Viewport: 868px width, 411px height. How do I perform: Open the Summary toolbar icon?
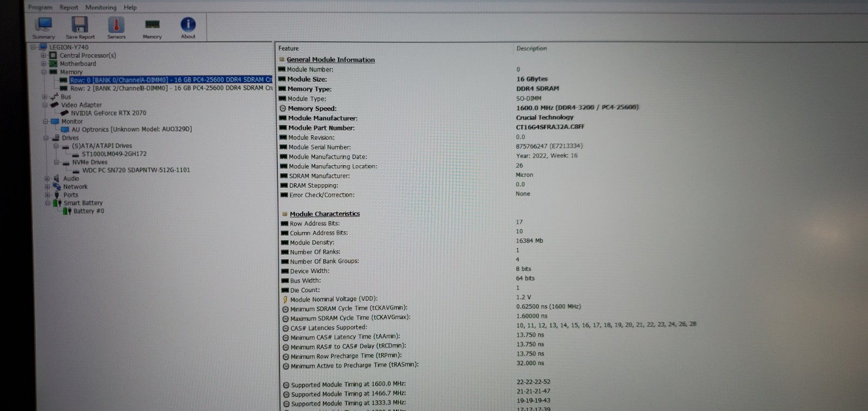pyautogui.click(x=44, y=28)
